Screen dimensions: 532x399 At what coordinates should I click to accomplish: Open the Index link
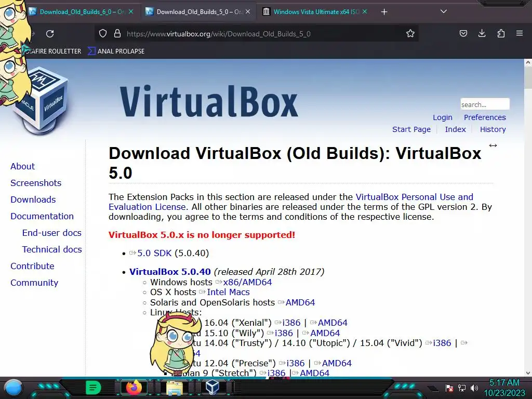455,129
